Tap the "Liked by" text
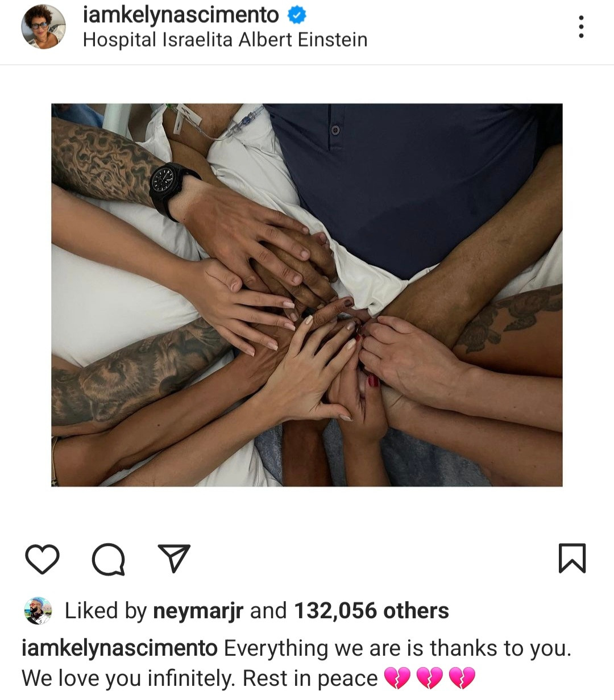 [x=106, y=611]
